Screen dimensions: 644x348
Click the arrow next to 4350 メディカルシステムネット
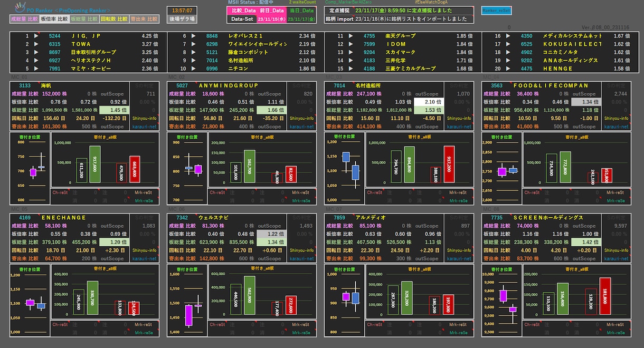click(509, 36)
